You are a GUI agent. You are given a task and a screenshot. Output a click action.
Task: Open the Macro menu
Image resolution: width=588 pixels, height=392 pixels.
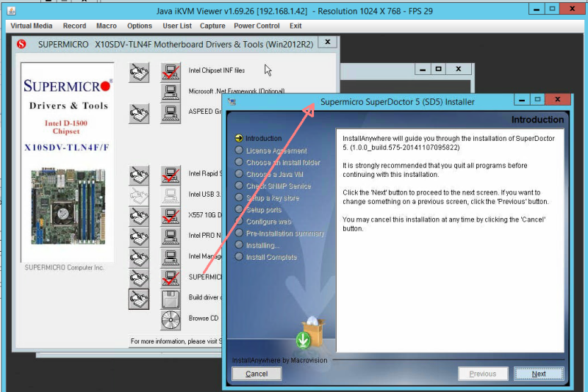click(x=106, y=26)
